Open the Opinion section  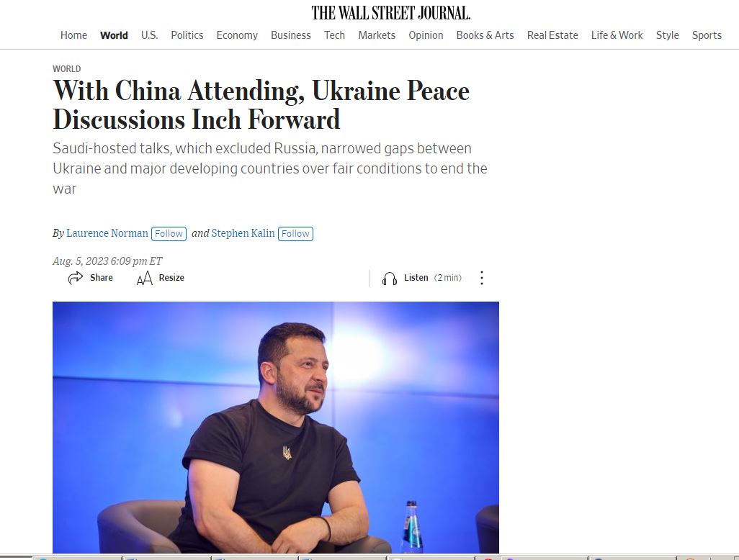click(426, 35)
